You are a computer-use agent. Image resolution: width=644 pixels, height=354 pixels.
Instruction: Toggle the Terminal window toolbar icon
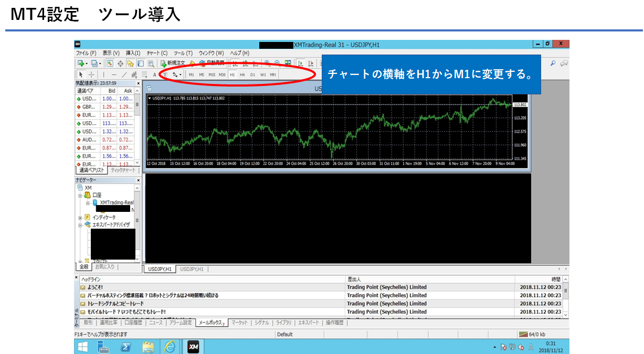coord(140,63)
